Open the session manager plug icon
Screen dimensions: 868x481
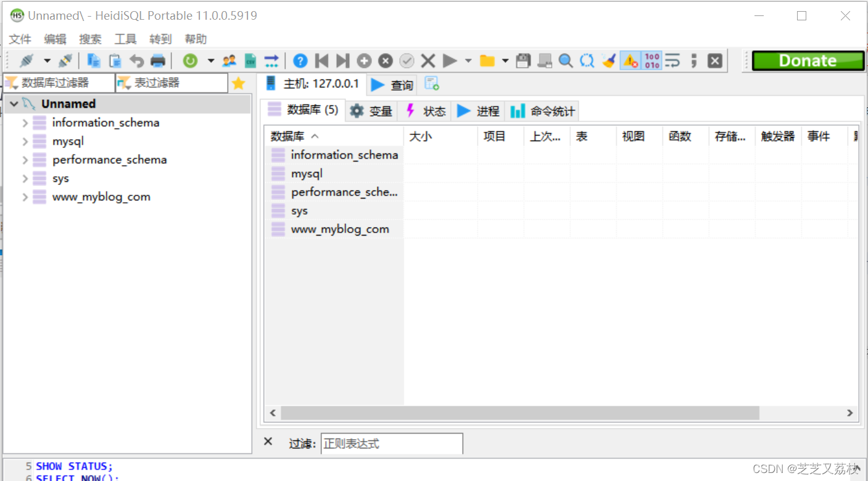(27, 60)
